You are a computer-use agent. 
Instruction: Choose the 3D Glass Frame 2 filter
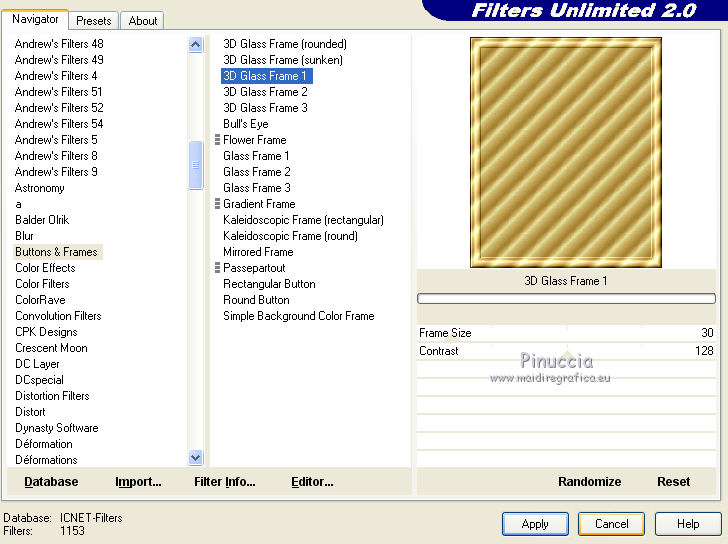(x=265, y=92)
